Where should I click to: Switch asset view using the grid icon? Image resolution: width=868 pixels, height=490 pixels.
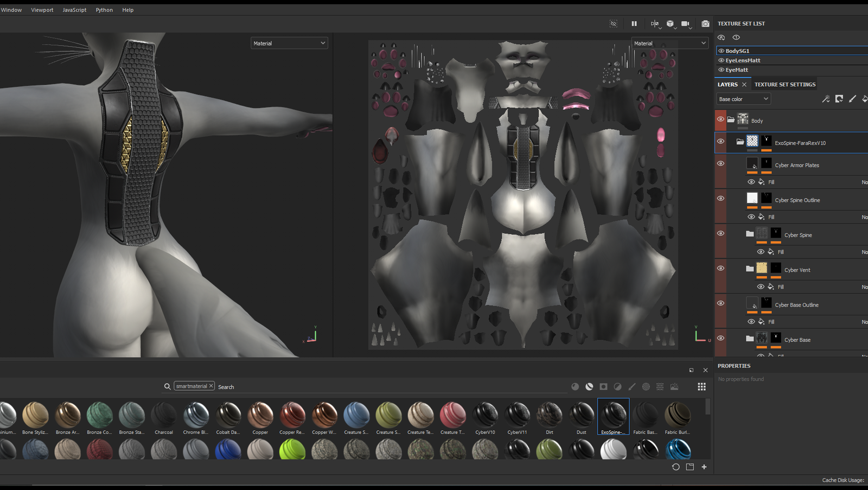click(701, 387)
